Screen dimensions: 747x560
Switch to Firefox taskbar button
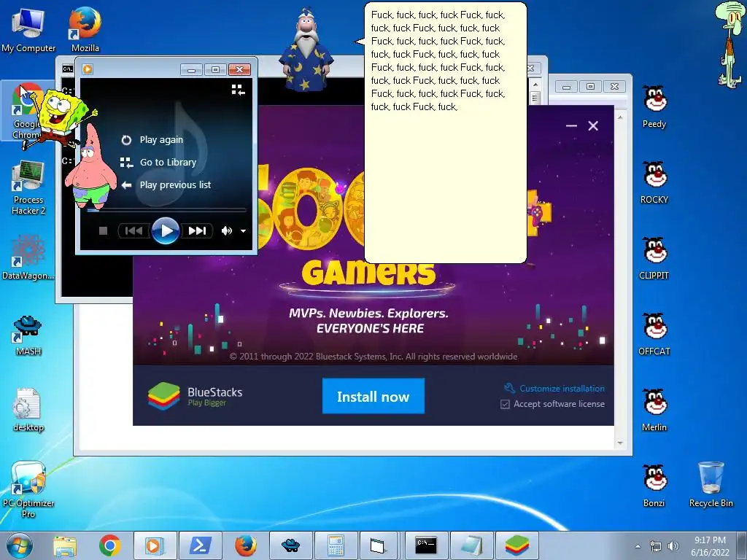coord(246,545)
